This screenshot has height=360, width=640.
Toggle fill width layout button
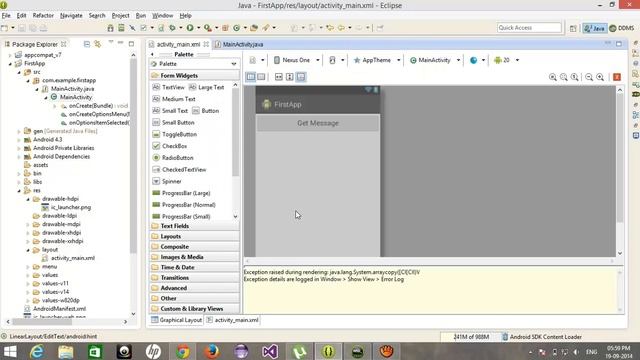coord(278,77)
